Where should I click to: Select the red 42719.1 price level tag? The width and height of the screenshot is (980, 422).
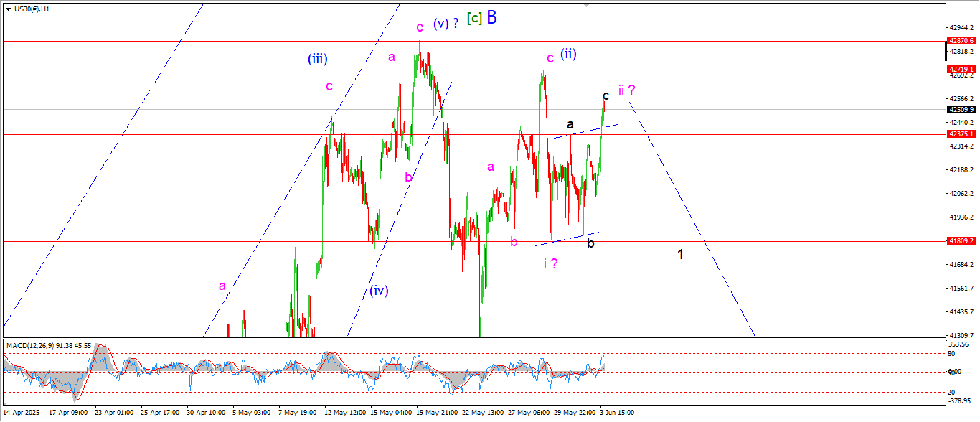point(961,70)
